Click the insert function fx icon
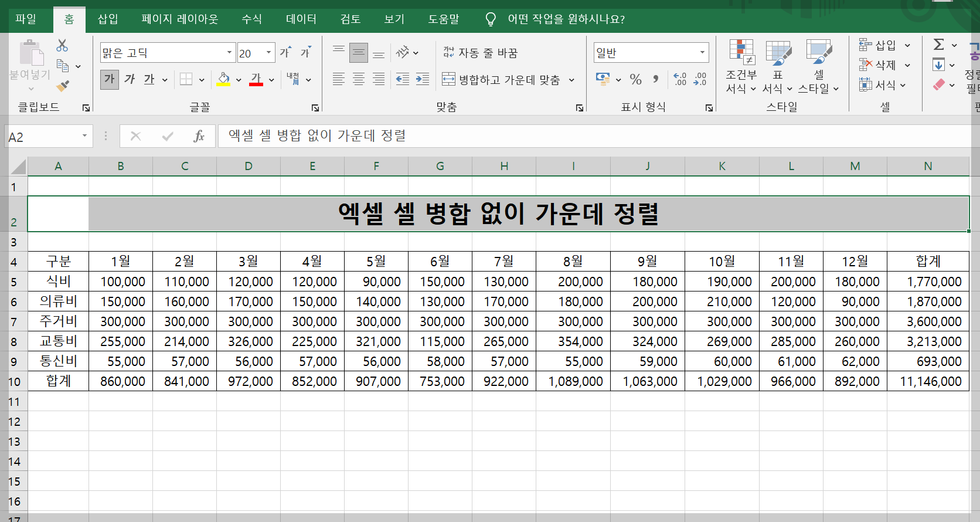 pos(199,136)
